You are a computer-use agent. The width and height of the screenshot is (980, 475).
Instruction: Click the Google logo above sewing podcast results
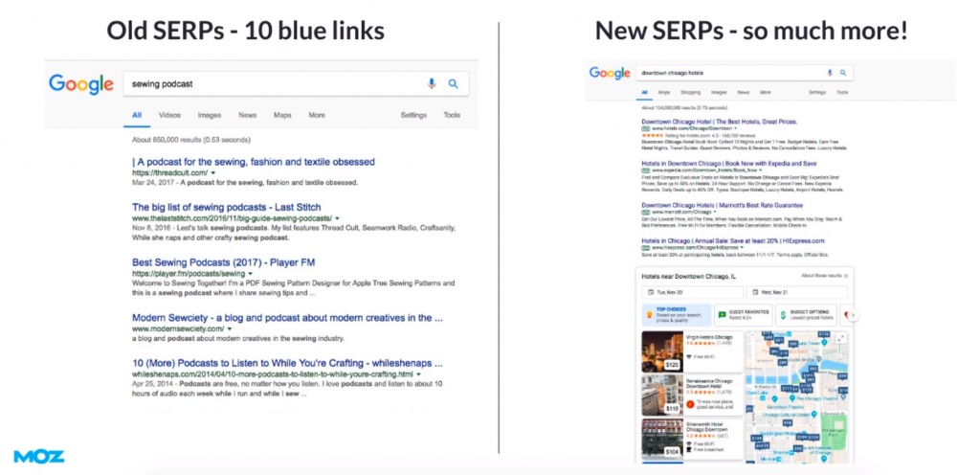click(81, 83)
